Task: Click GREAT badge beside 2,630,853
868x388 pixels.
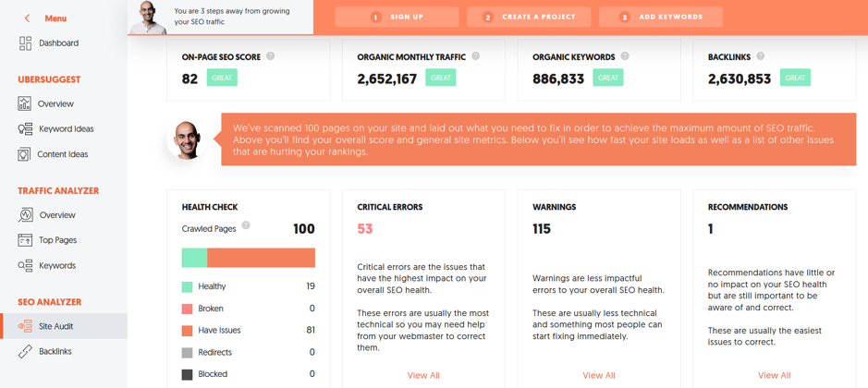Action: pyautogui.click(x=796, y=78)
